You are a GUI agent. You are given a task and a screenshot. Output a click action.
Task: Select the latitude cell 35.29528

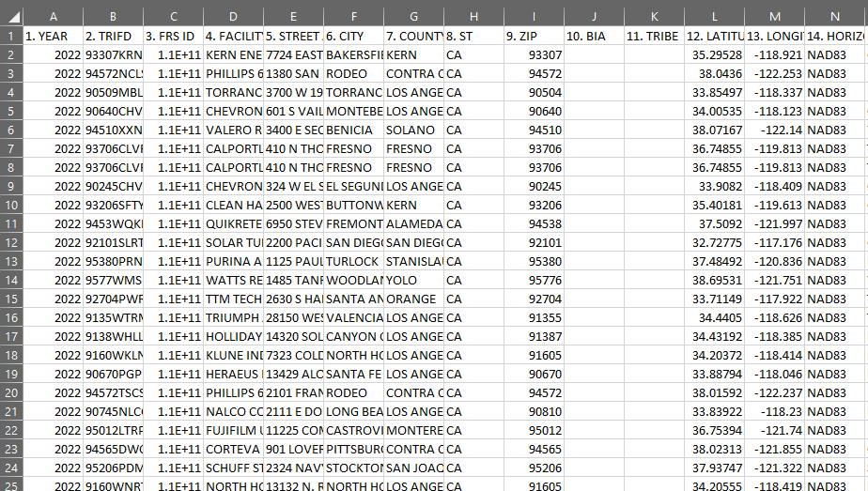(x=714, y=54)
